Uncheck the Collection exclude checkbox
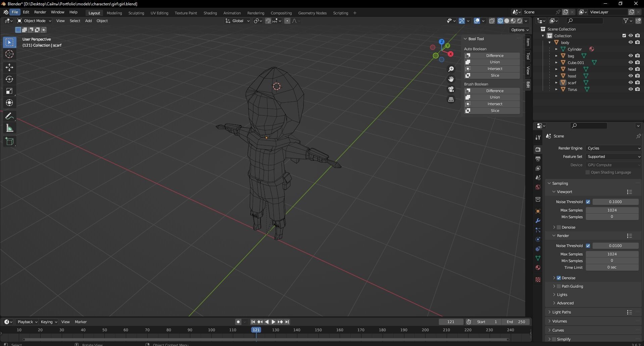The height and width of the screenshot is (346, 644). pos(624,36)
